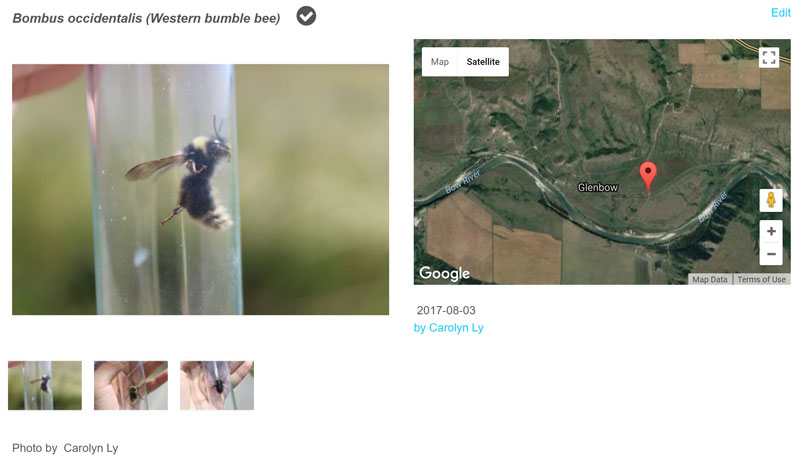Click the large bumble bee photo
800x466 pixels.
(x=200, y=190)
